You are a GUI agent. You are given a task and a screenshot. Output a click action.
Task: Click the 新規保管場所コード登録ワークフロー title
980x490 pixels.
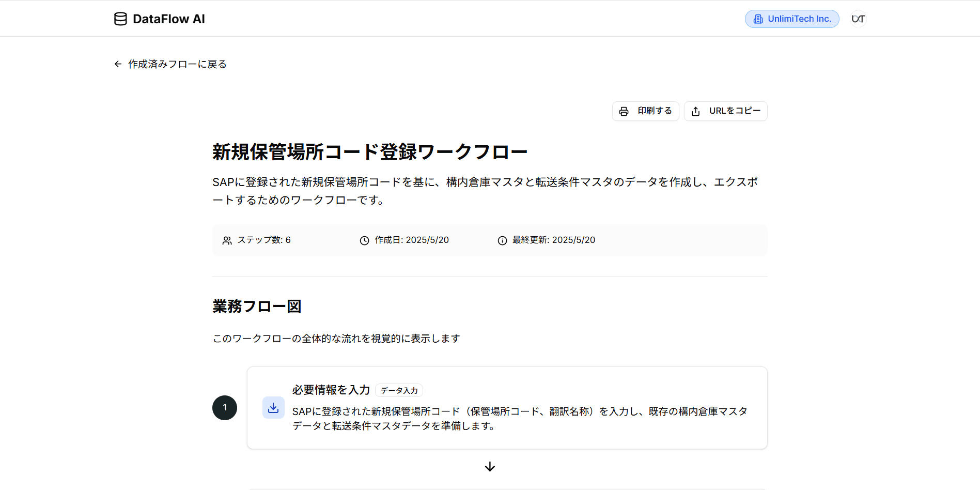click(369, 151)
